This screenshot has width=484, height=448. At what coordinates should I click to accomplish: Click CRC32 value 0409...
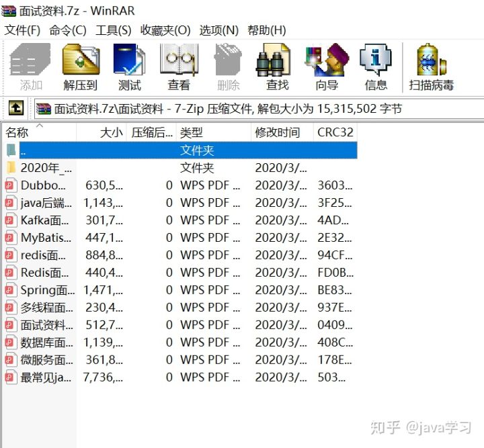335,324
